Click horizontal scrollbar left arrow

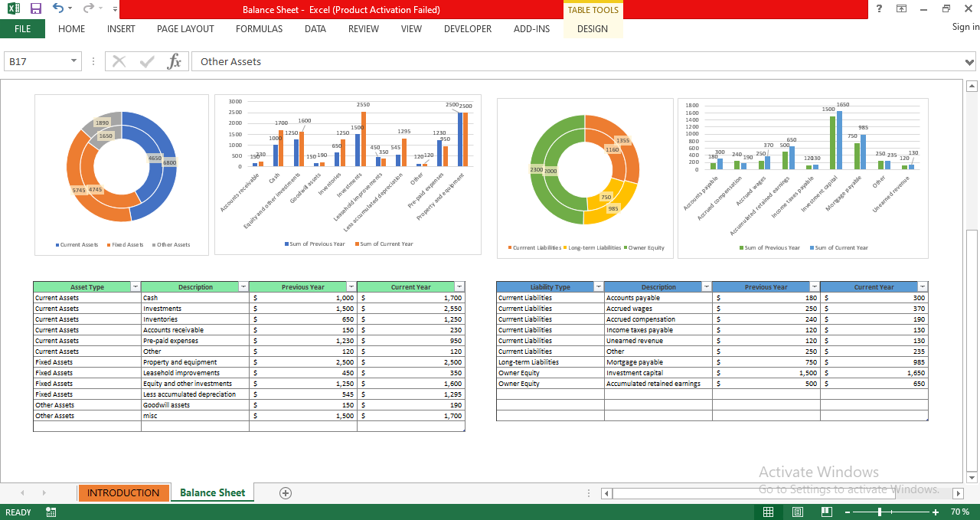(x=607, y=494)
